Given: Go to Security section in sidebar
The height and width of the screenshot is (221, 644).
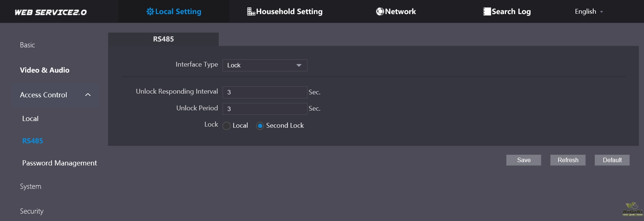Looking at the screenshot, I should 32,211.
